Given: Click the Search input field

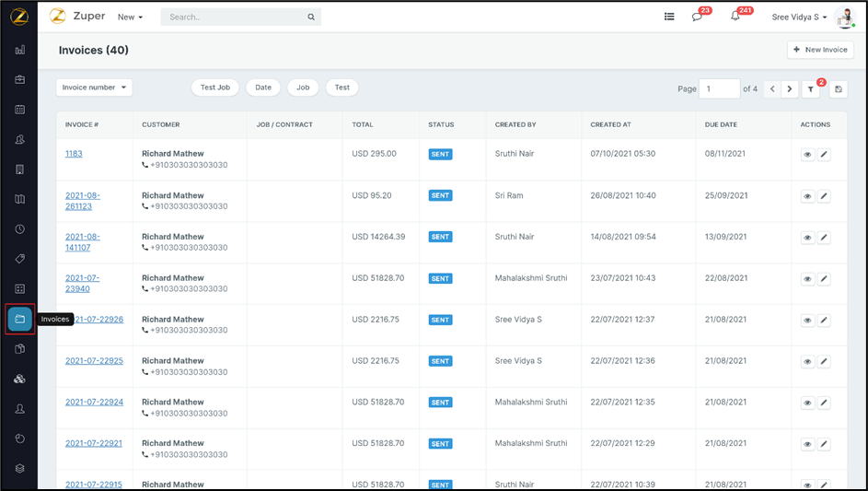Looking at the screenshot, I should coord(235,17).
